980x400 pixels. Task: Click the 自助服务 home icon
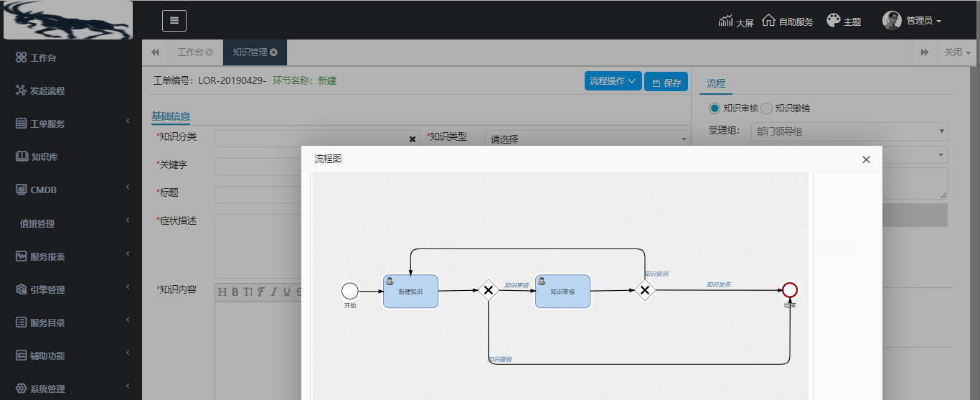pyautogui.click(x=768, y=21)
